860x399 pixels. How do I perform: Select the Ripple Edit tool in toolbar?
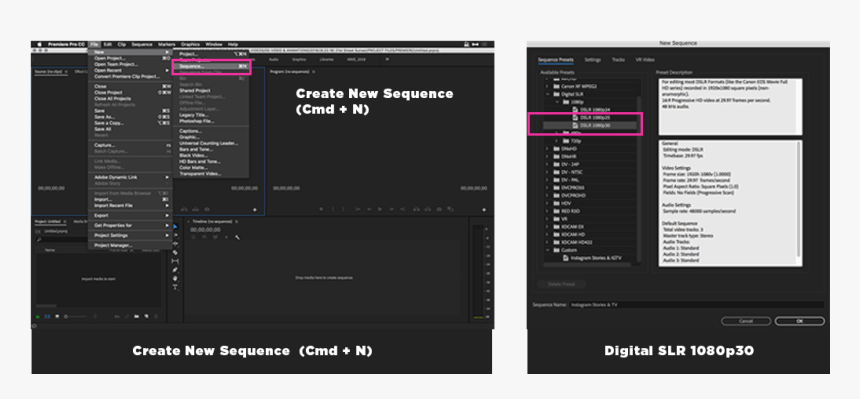pyautogui.click(x=175, y=244)
